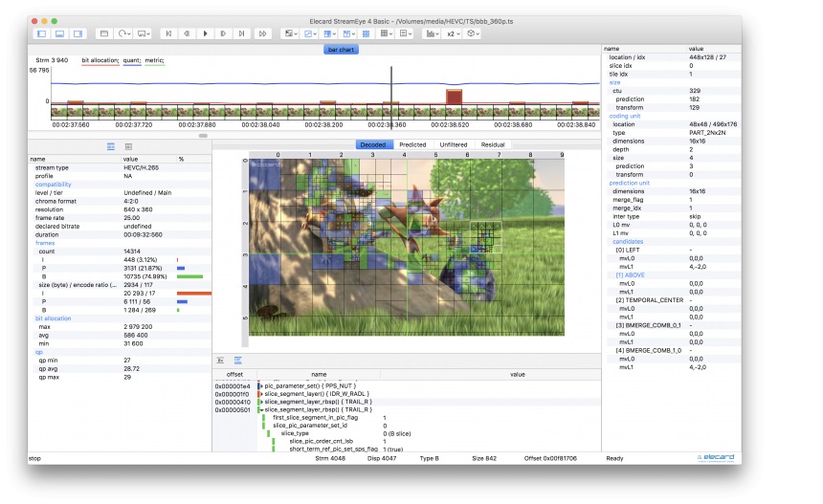Step forward one frame

(x=224, y=33)
